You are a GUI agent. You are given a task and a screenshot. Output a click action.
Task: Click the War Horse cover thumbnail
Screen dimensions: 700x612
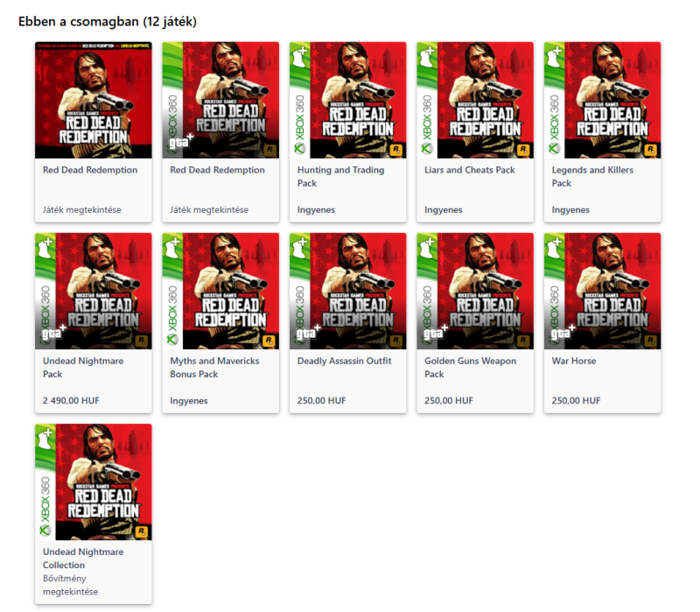pyautogui.click(x=602, y=291)
